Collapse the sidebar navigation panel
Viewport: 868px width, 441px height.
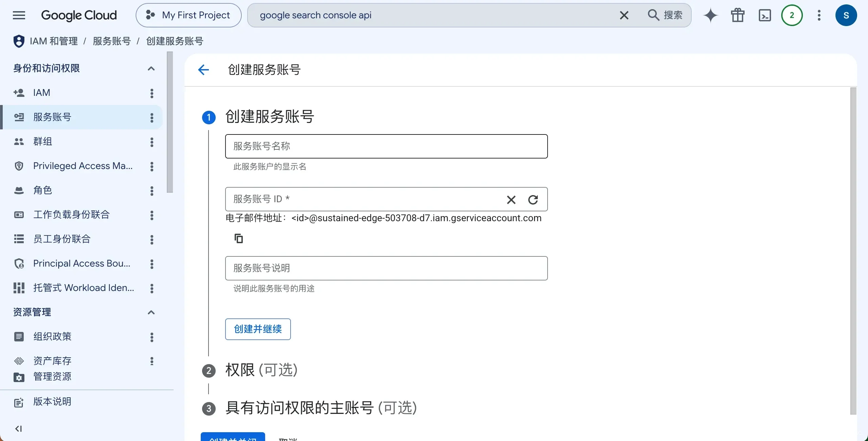[x=19, y=429]
